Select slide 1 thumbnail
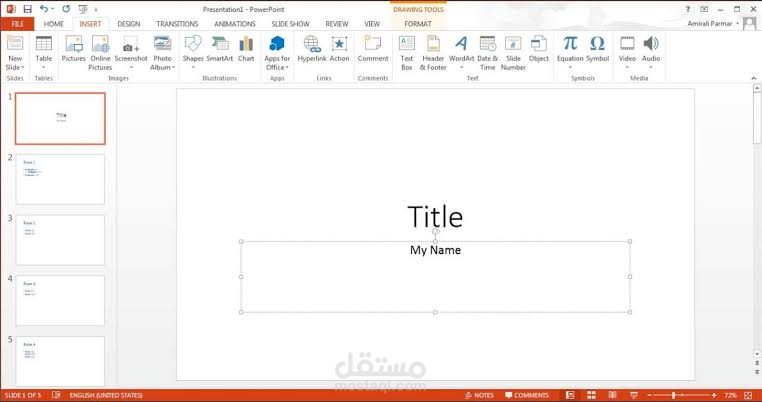This screenshot has height=402, width=762. tap(60, 119)
